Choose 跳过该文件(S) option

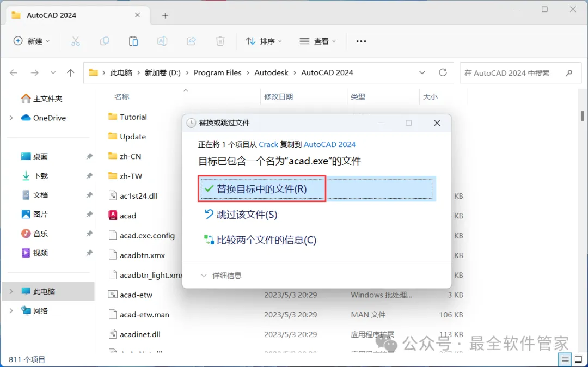pyautogui.click(x=241, y=215)
